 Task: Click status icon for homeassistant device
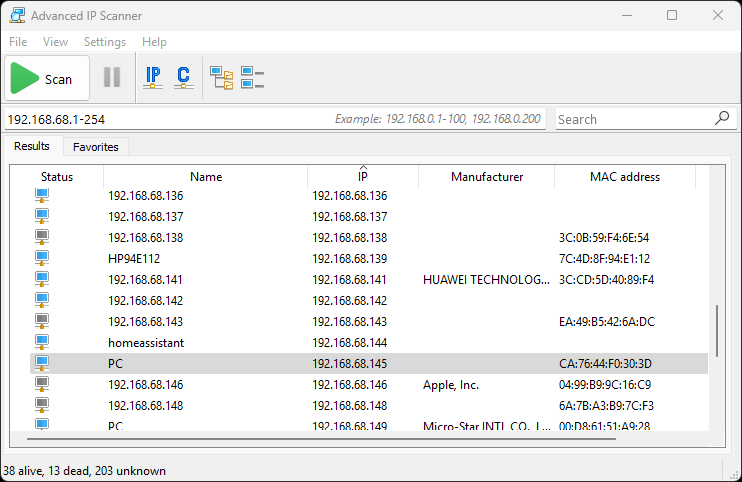(42, 342)
